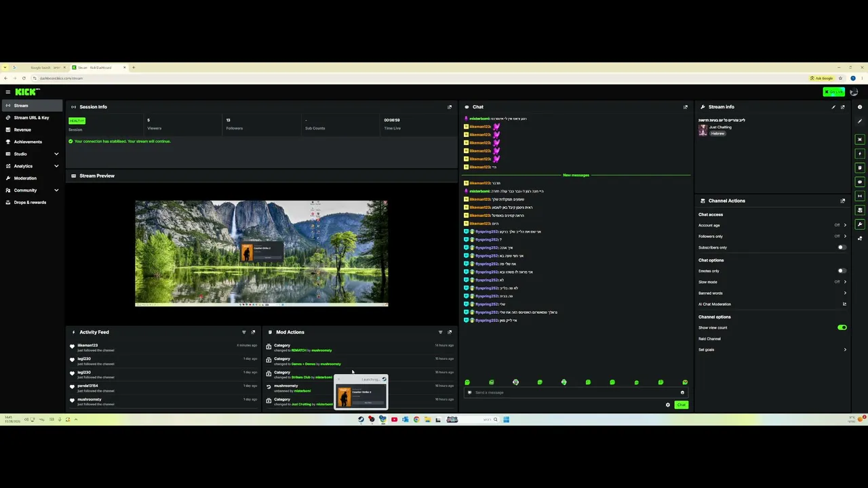Click the wrench icon in right rail
Image resolution: width=868 pixels, height=488 pixels.
(860, 224)
